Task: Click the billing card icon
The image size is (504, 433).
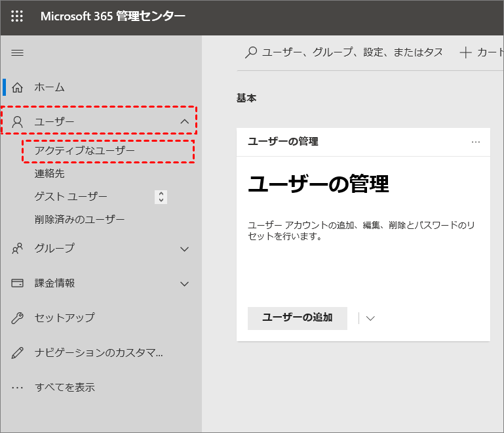Action: [17, 283]
